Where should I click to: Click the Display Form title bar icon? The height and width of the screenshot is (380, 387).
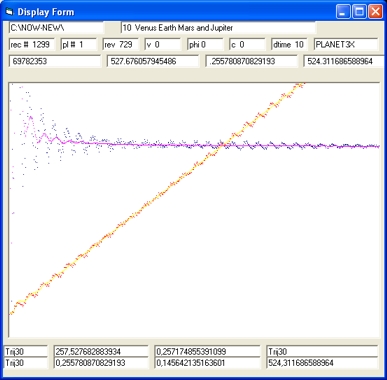coord(9,12)
